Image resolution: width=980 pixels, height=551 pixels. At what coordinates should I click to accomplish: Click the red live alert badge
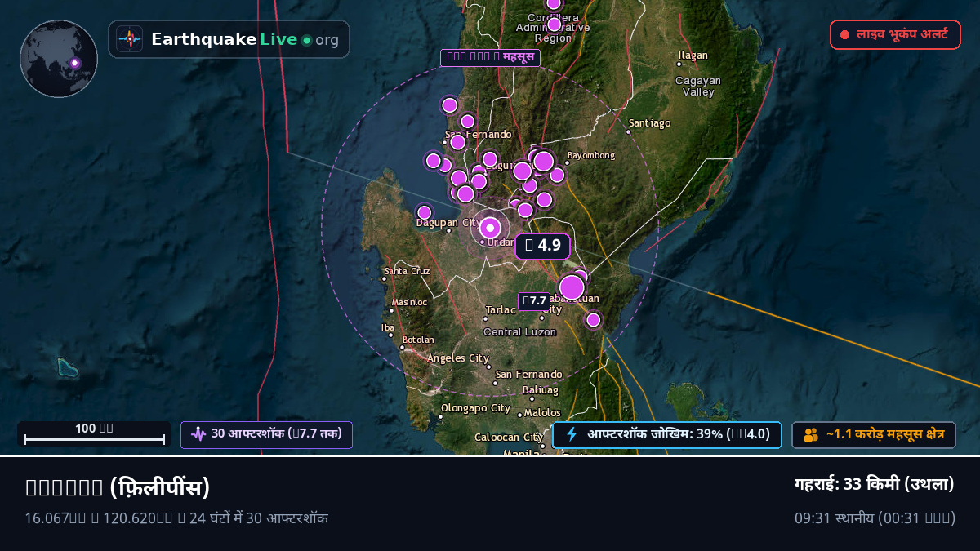tap(895, 35)
